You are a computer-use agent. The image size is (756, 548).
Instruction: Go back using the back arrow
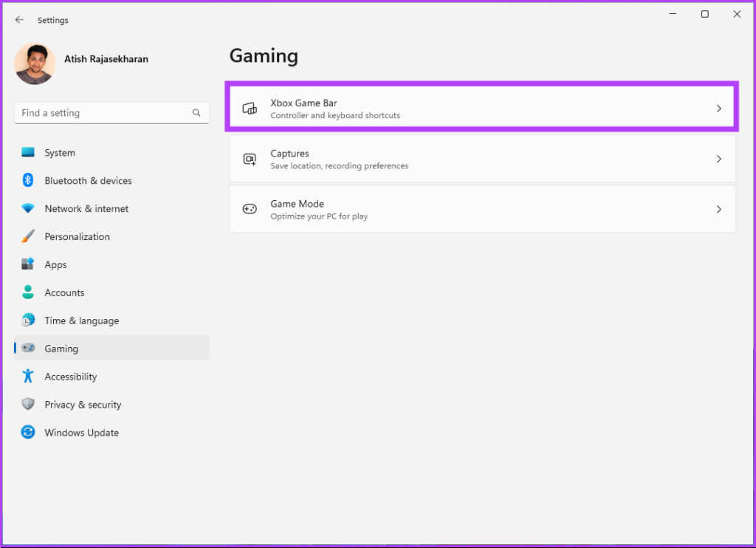point(19,20)
